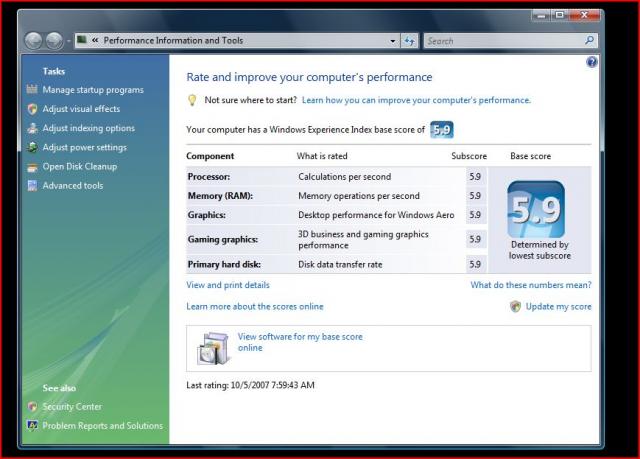The width and height of the screenshot is (640, 459).
Task: Click the Gaming graphics row label
Action: coord(222,239)
